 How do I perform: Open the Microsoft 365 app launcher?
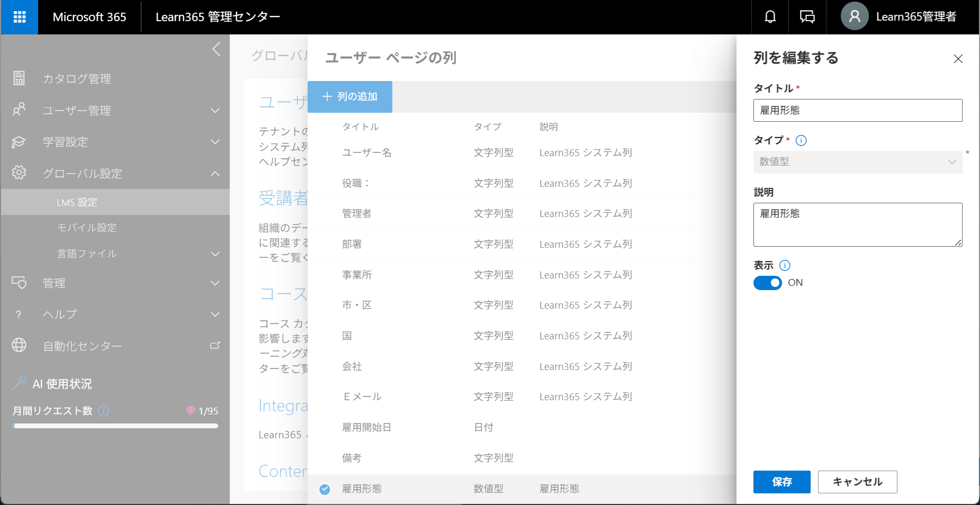[20, 17]
